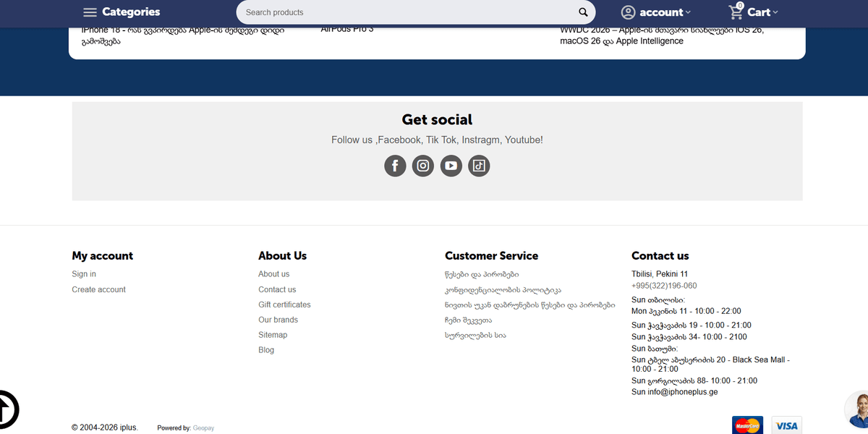Open the Sitemap link

tap(273, 335)
